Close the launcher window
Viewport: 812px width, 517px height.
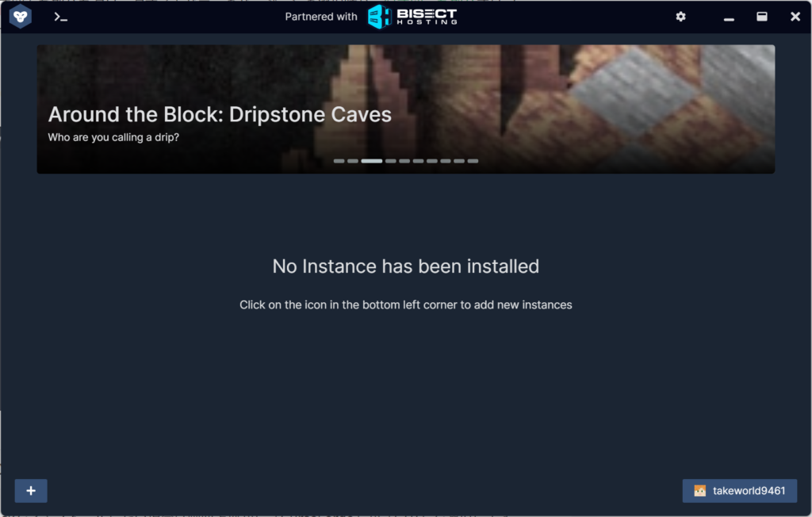pos(795,17)
